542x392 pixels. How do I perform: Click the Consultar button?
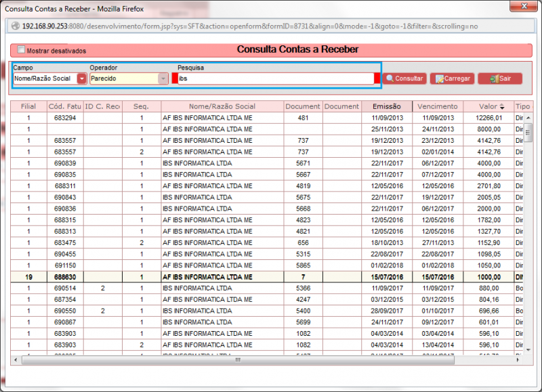coord(404,79)
